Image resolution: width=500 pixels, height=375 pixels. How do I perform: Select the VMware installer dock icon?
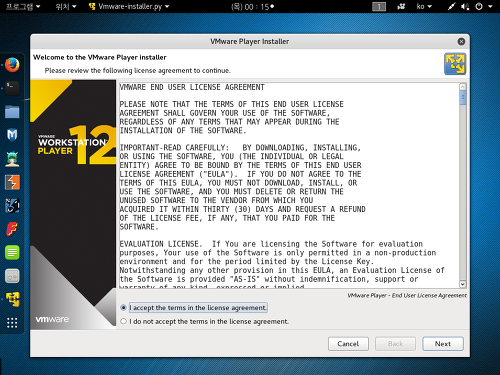click(12, 299)
